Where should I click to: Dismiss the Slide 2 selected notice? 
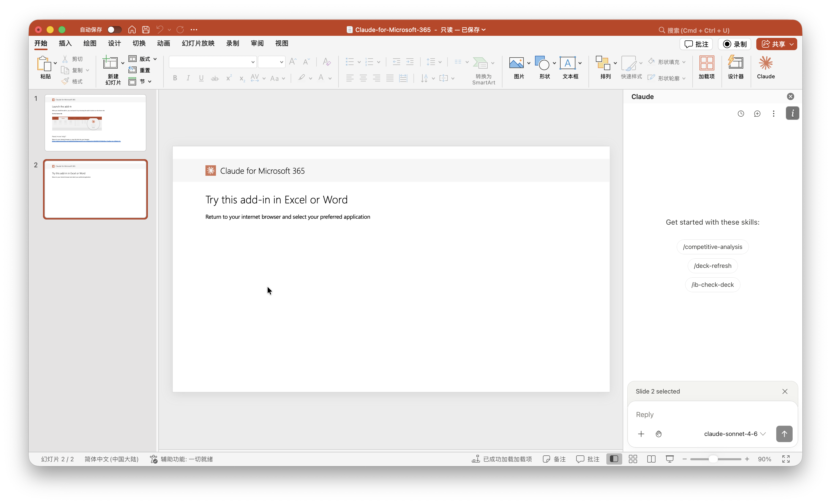785,391
